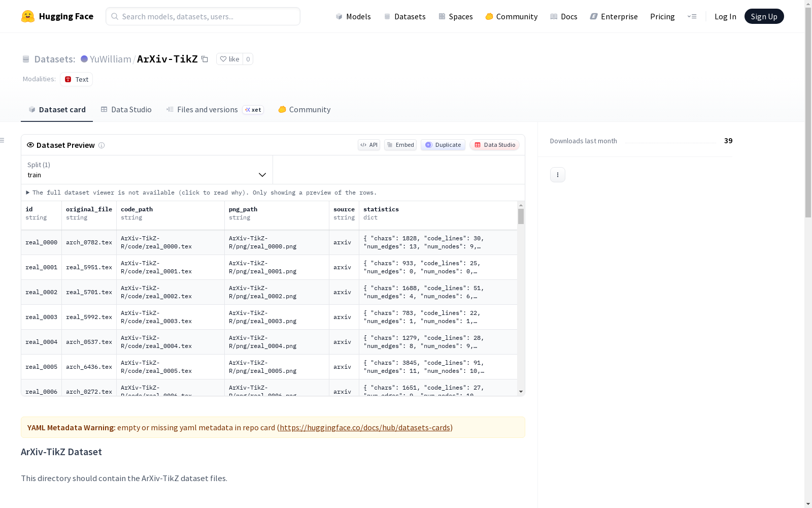Screen dimensions: 812x508
Task: Click the dataset preview info icon
Action: [101, 145]
